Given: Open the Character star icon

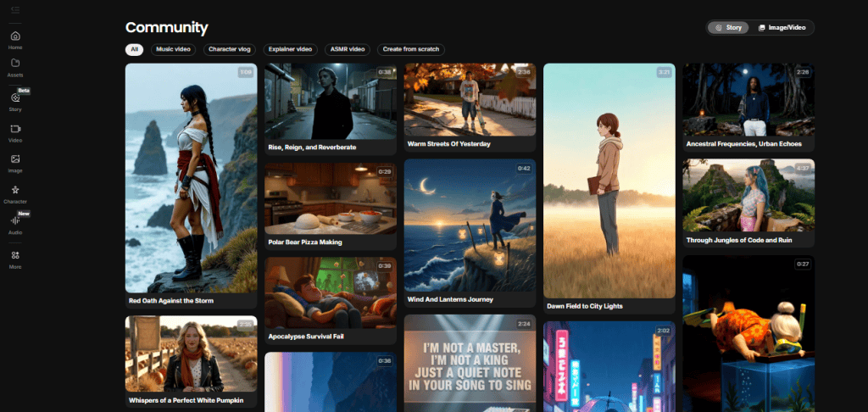Looking at the screenshot, I should [x=15, y=191].
